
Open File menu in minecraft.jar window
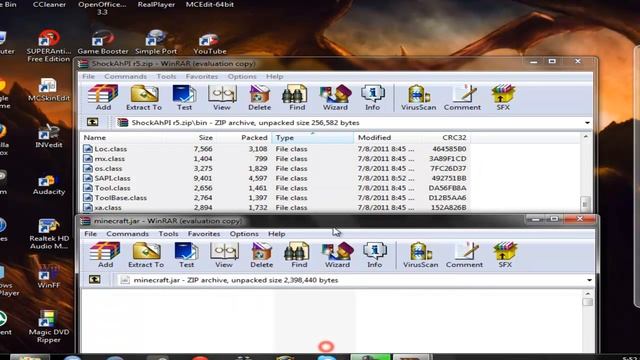pos(91,233)
